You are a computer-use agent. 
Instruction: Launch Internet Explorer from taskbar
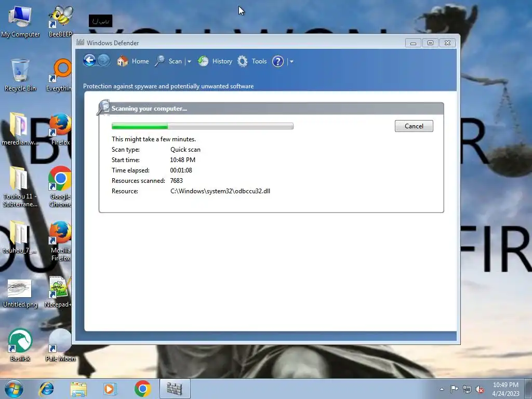pyautogui.click(x=46, y=389)
